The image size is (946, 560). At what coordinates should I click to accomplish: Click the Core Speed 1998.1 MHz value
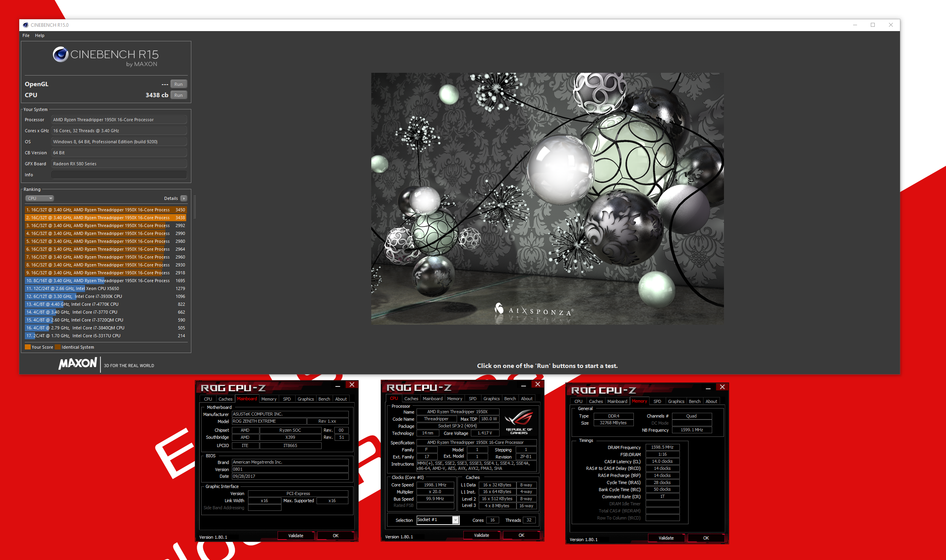pos(435,485)
